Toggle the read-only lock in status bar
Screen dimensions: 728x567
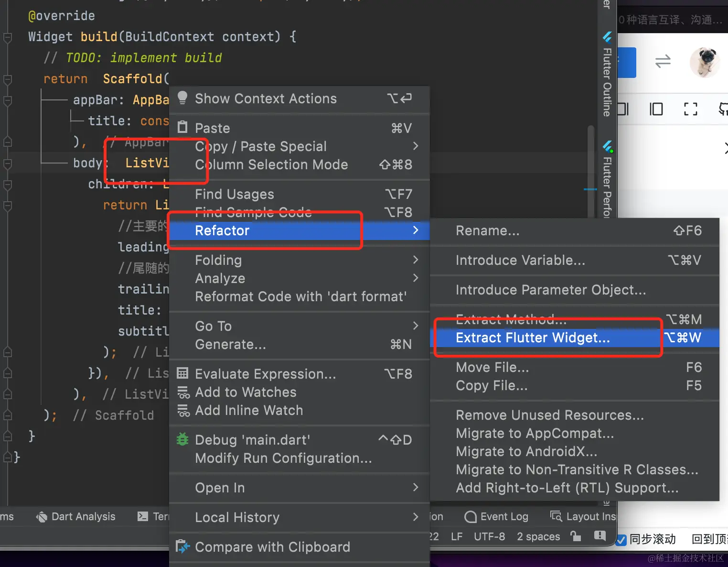coord(576,536)
